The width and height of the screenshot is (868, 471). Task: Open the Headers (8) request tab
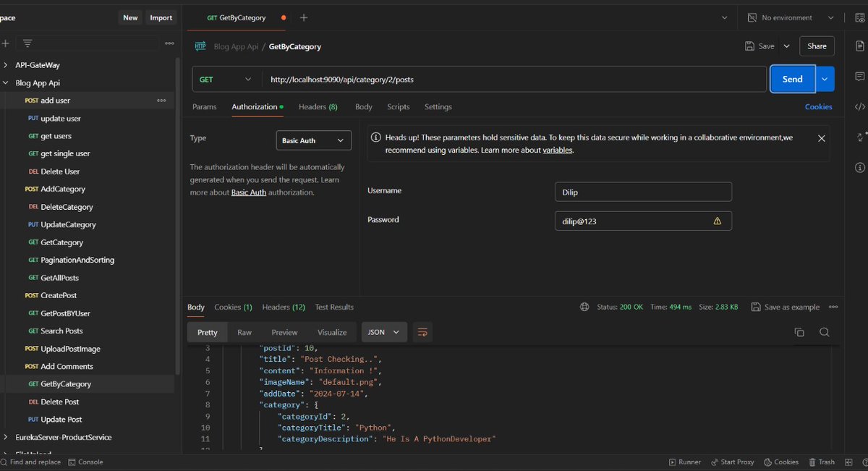318,107
